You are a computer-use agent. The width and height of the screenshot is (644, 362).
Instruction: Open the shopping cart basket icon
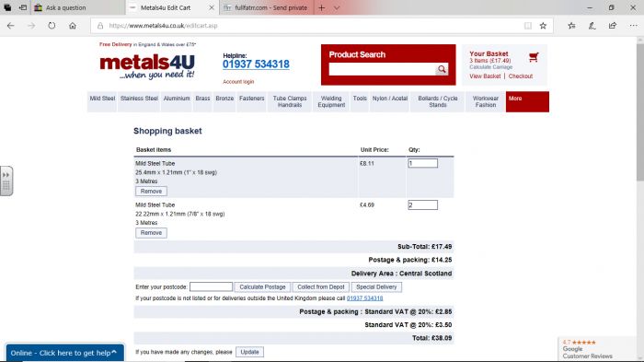534,57
